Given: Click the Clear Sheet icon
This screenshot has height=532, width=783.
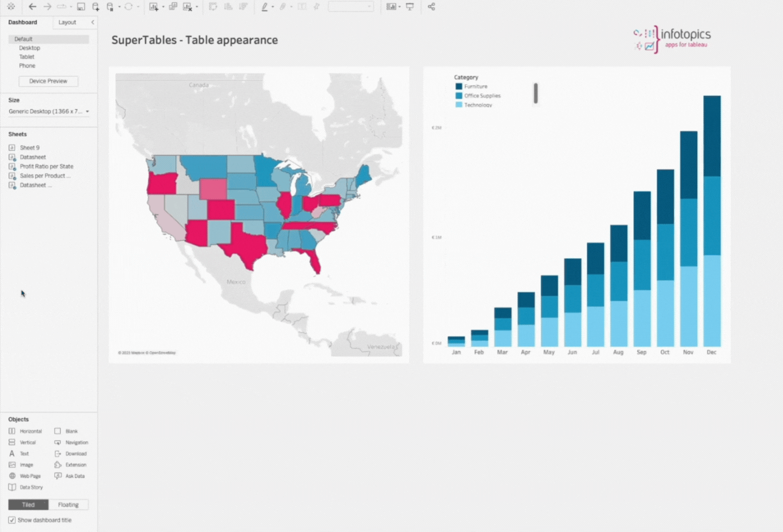Looking at the screenshot, I should point(187,6).
